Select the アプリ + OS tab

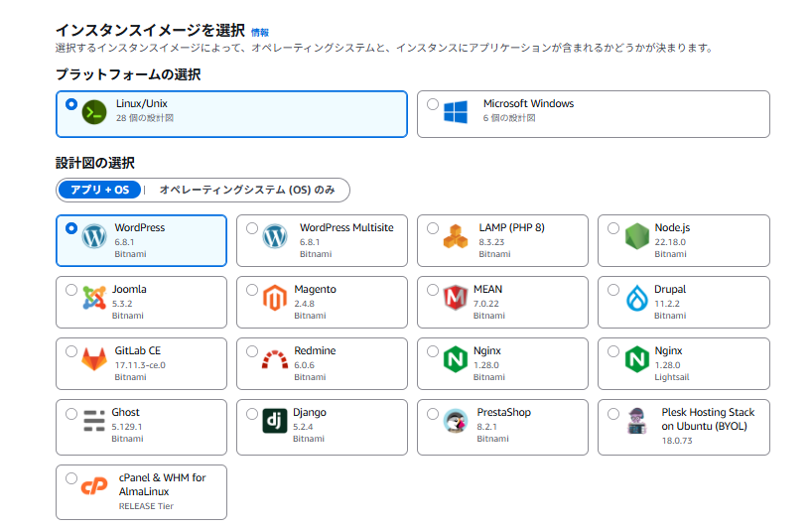click(x=99, y=190)
